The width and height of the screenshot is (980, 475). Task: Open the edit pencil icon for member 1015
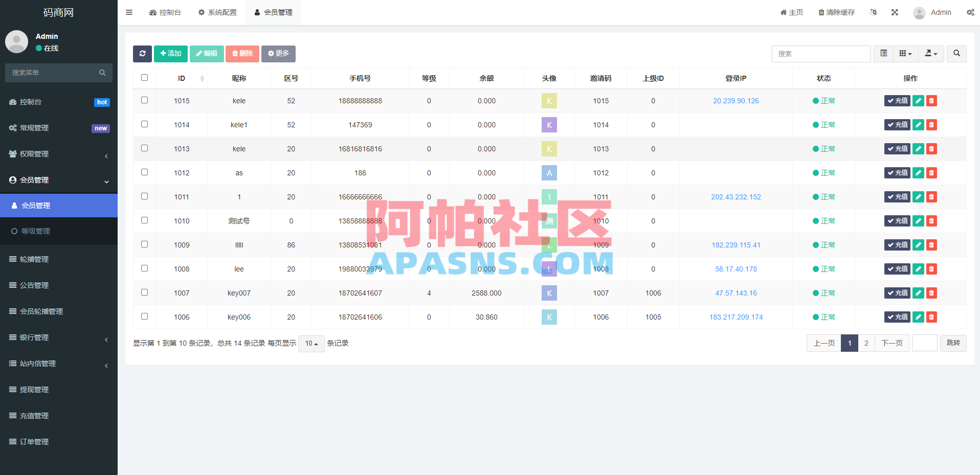(x=918, y=101)
